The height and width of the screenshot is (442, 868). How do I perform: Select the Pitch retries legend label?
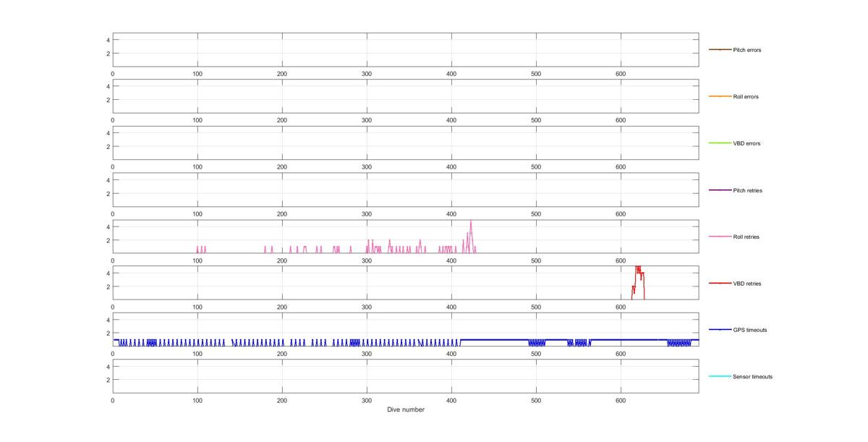[x=747, y=190]
